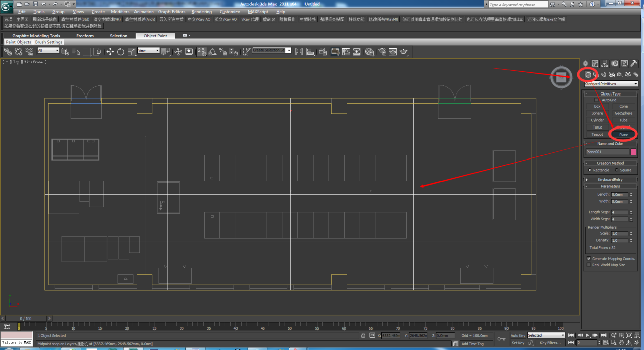Collapse the Parameters rollout
Viewport: 644px width, 350px height.
pyautogui.click(x=610, y=186)
